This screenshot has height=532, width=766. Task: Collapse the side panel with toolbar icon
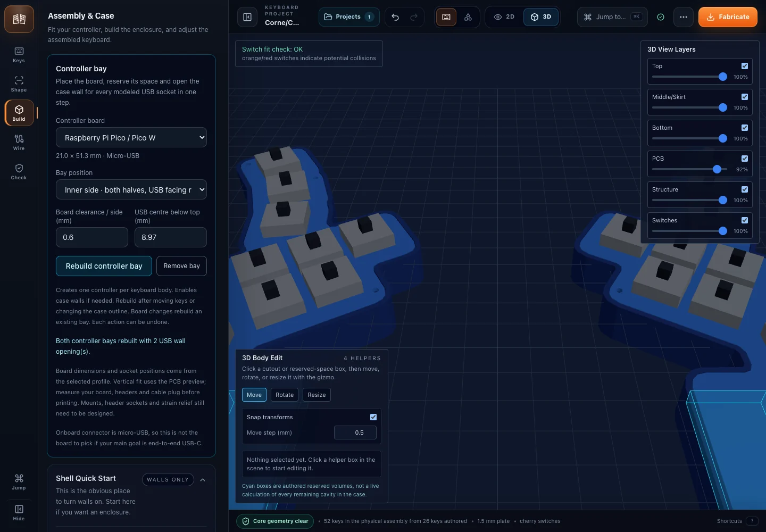click(247, 17)
